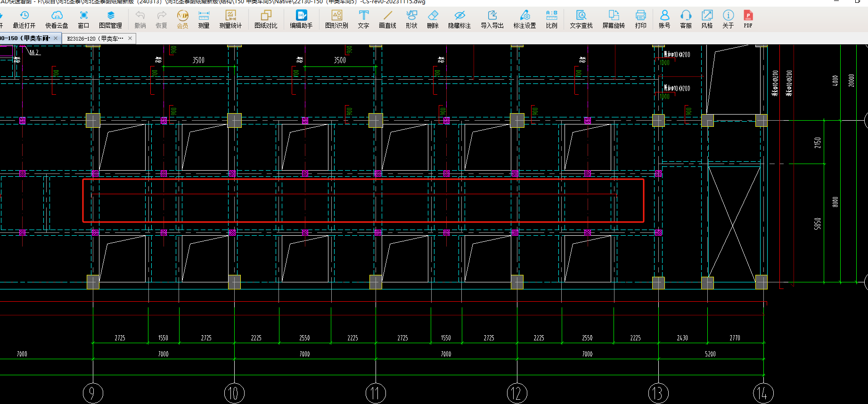868x404 pixels.
Task: Open 标注设置 annotation settings
Action: click(524, 19)
